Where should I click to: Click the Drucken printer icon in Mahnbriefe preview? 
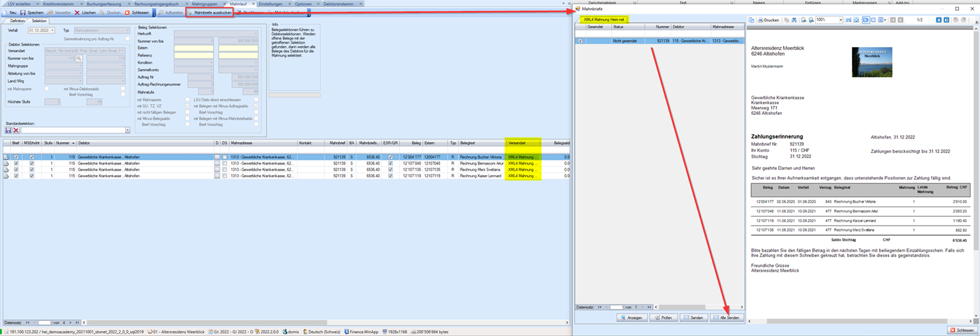tap(761, 20)
